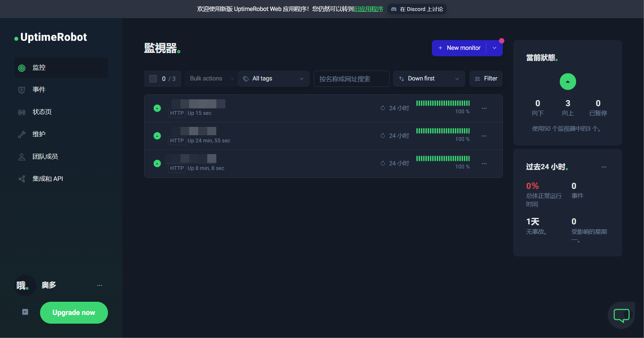Click the 0% overall uptime value
Screen dimensions: 644x338
[533, 186]
